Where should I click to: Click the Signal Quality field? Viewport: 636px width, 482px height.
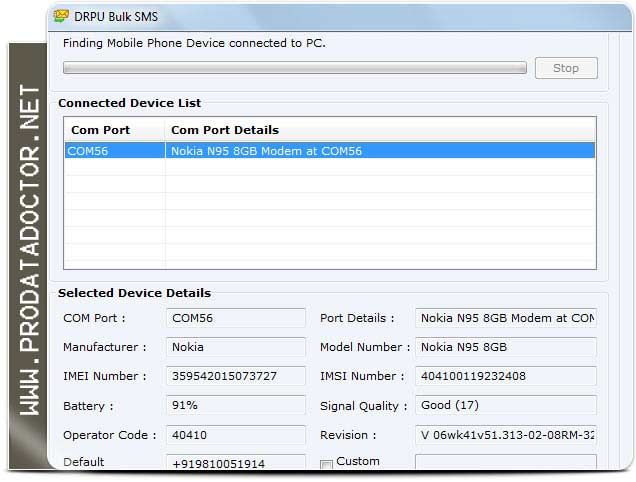click(506, 405)
